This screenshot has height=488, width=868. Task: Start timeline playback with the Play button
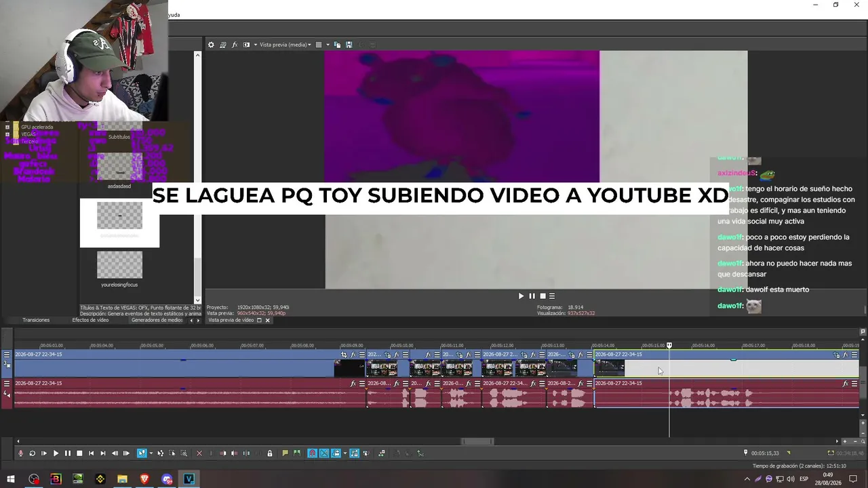(x=56, y=453)
